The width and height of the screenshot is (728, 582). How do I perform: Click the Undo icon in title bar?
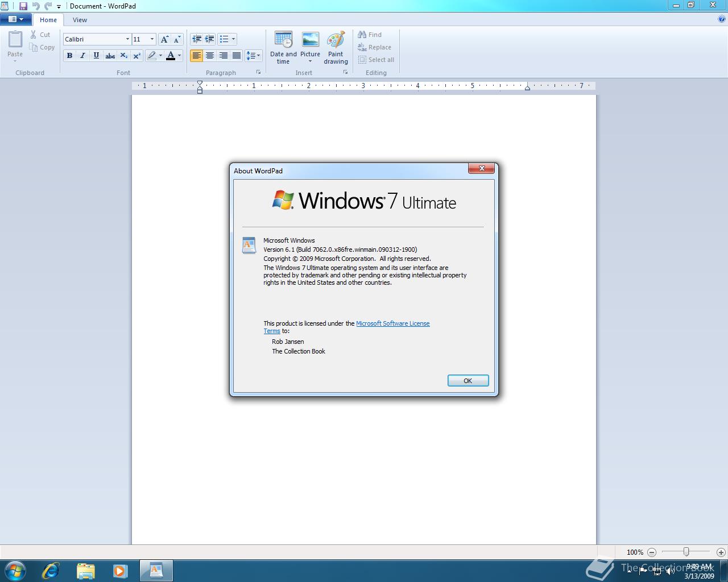click(36, 6)
